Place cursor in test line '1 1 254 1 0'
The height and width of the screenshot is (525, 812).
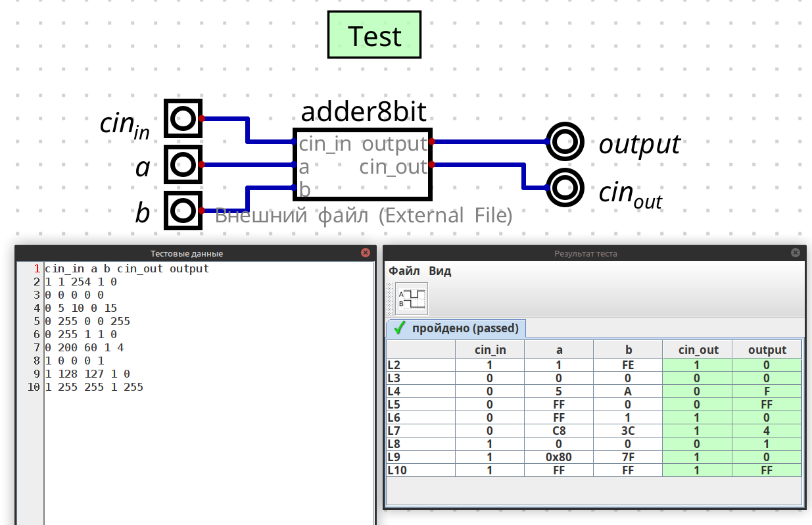[x=81, y=282]
